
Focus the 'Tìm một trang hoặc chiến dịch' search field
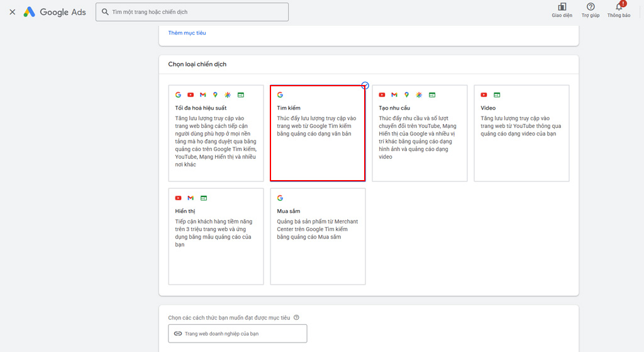click(x=192, y=12)
